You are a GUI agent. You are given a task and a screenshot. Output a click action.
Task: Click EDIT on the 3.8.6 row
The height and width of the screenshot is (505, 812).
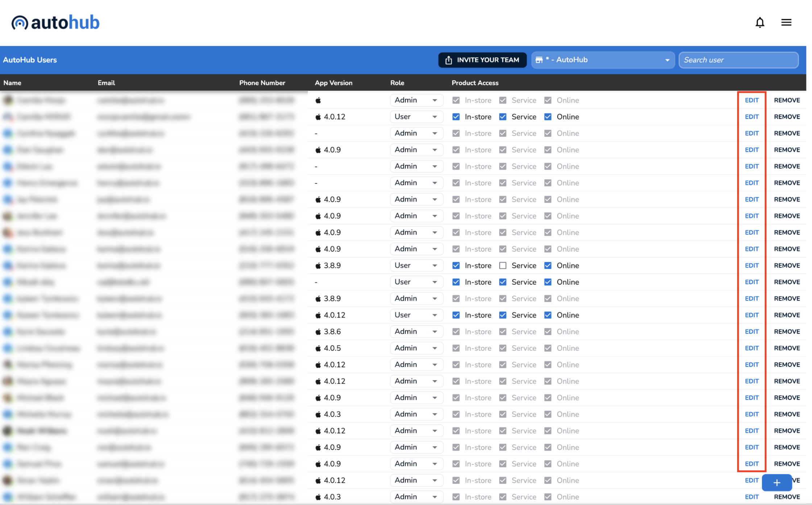(751, 332)
